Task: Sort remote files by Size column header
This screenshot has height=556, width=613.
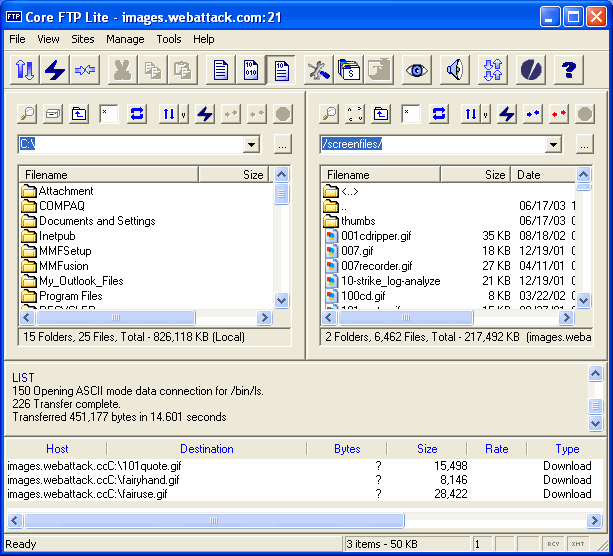Action: (475, 175)
